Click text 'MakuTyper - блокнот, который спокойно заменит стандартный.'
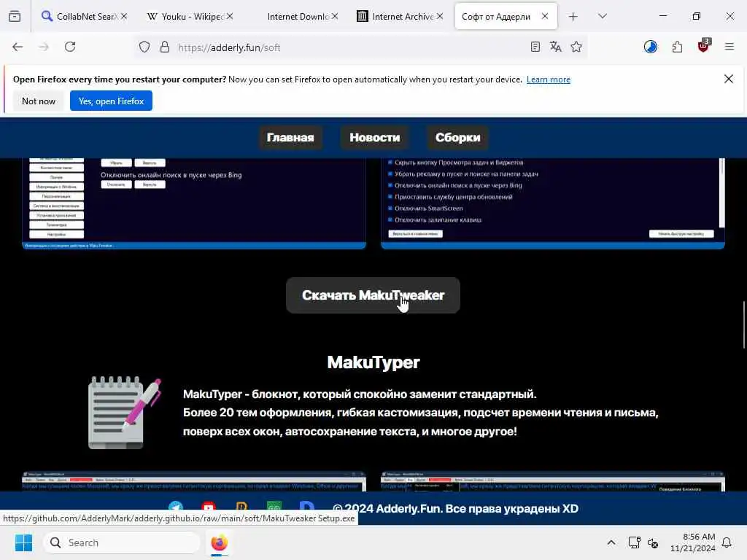This screenshot has height=560, width=747. click(x=360, y=394)
